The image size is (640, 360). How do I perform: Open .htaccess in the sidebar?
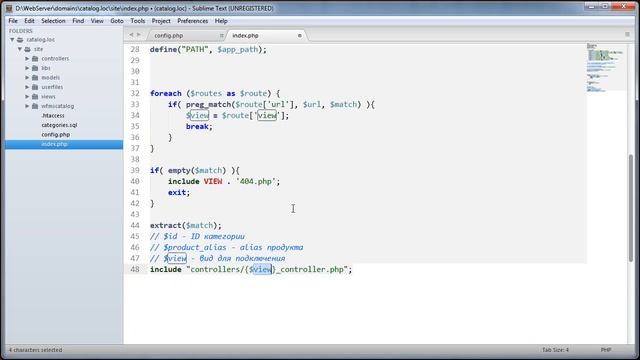(53, 116)
